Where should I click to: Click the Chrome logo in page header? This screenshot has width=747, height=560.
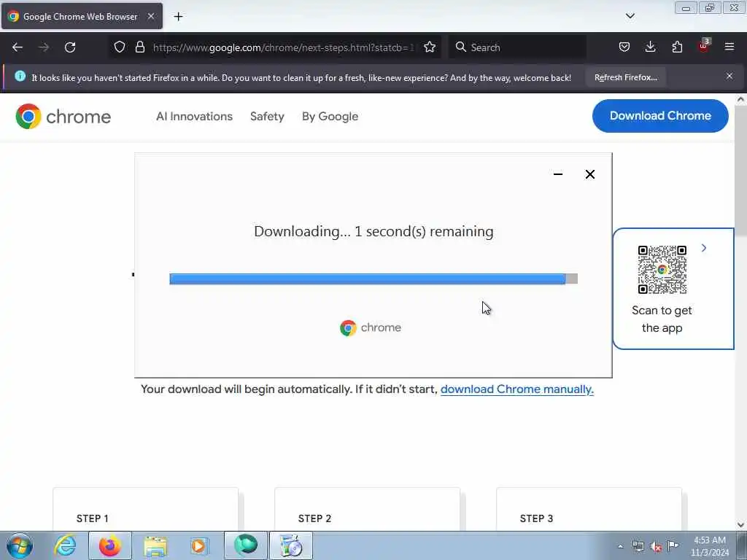tap(63, 116)
